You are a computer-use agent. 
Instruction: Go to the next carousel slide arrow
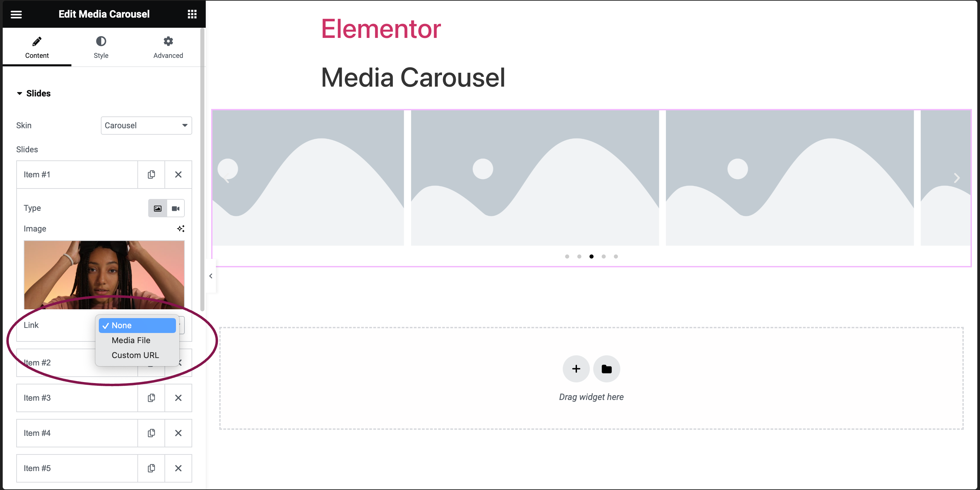point(956,178)
